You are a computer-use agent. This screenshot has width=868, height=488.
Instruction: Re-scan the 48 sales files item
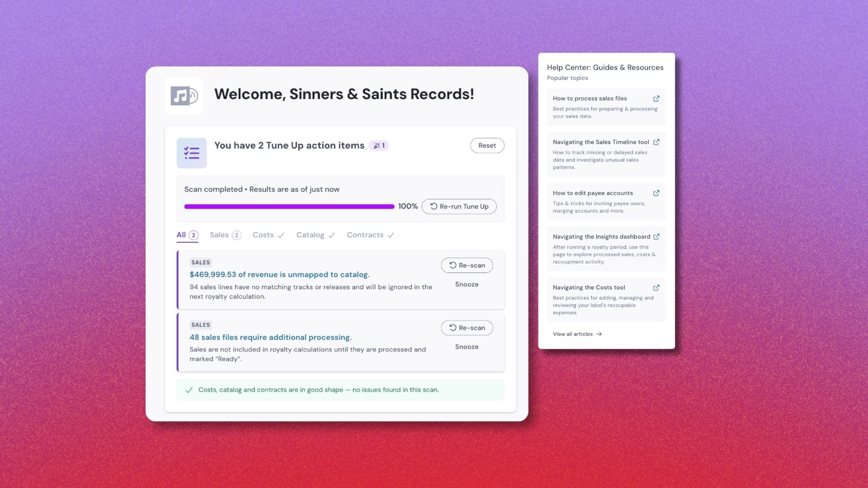coord(467,328)
